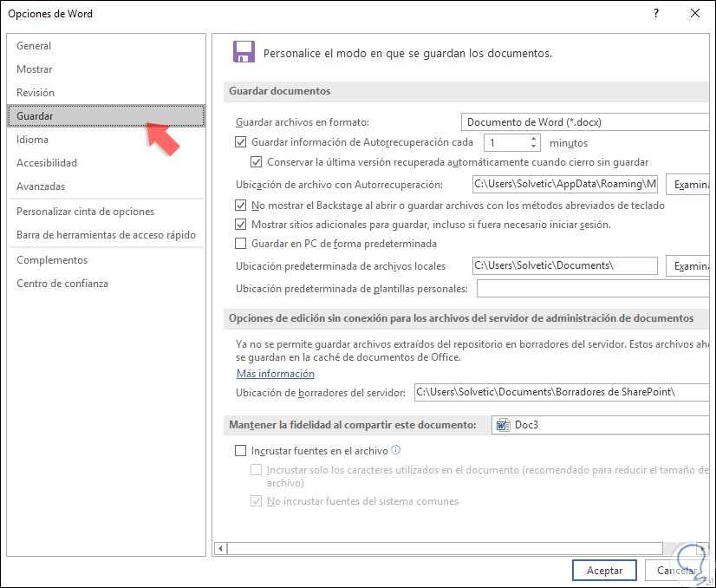Viewport: 716px width, 588px height.
Task: Click the borradores del servidor location field
Action: (562, 392)
